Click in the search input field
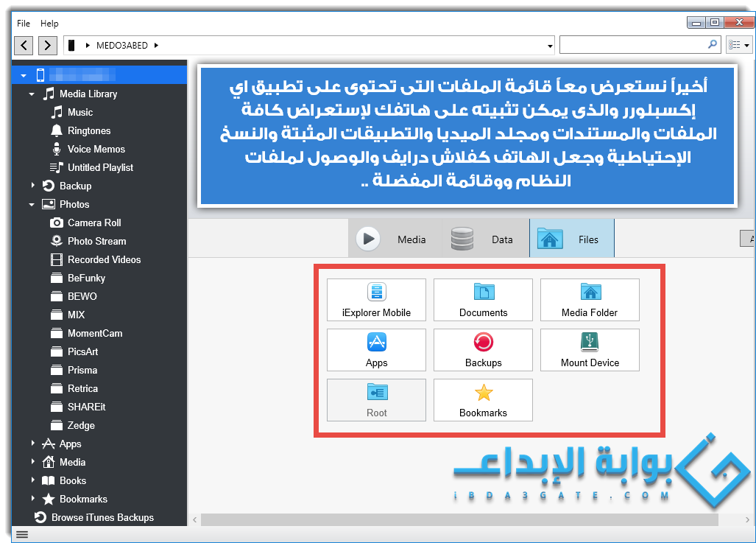 point(634,45)
